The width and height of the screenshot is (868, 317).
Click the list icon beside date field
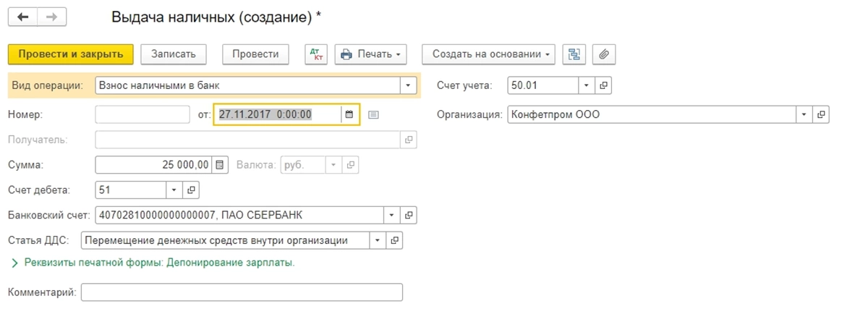click(x=373, y=114)
